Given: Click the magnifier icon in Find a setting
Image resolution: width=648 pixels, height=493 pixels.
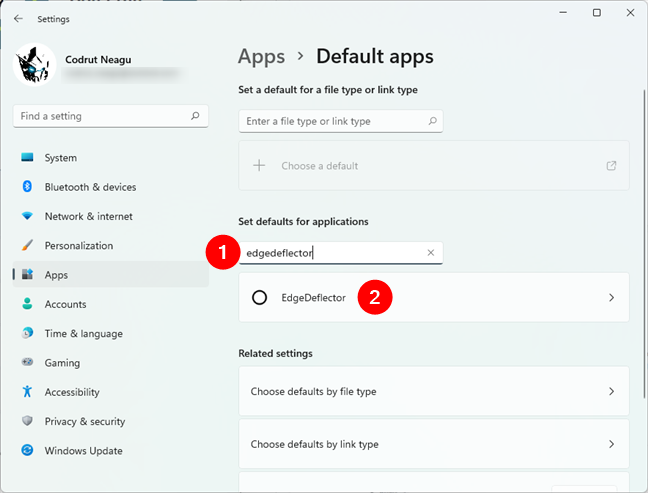Looking at the screenshot, I should tap(195, 116).
